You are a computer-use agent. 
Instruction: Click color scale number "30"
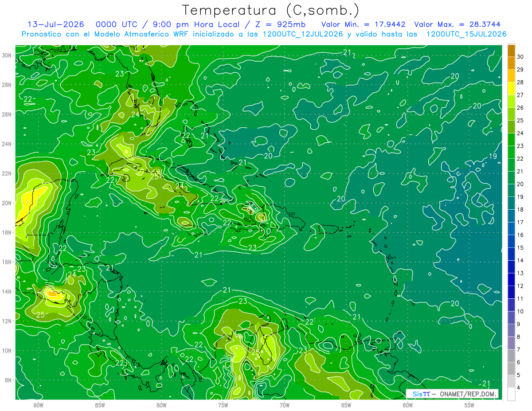pos(520,57)
